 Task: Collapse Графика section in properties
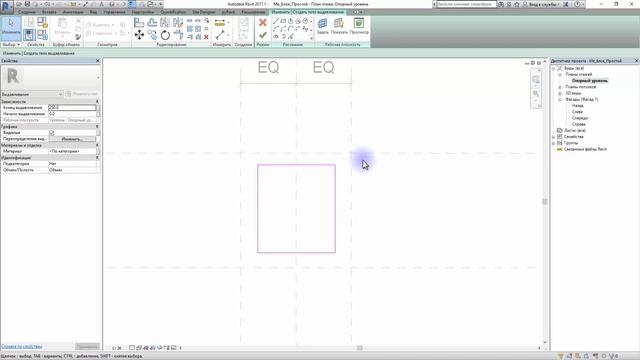pos(97,127)
